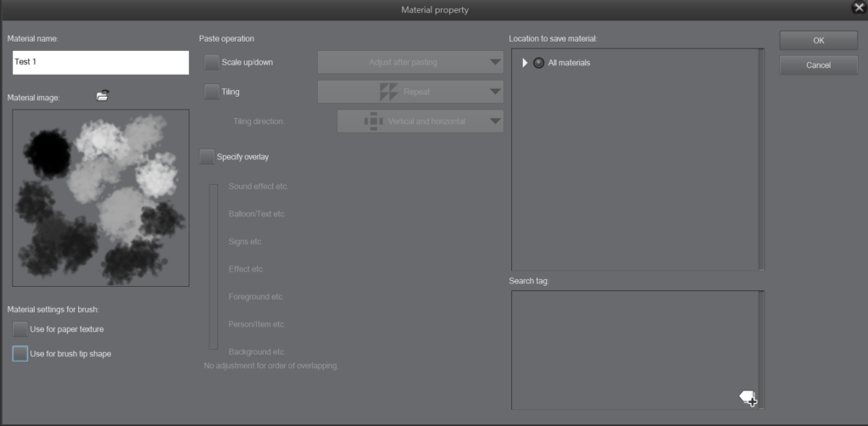Open the Vertical and horizontal direction dropdown
The height and width of the screenshot is (426, 868).
420,121
